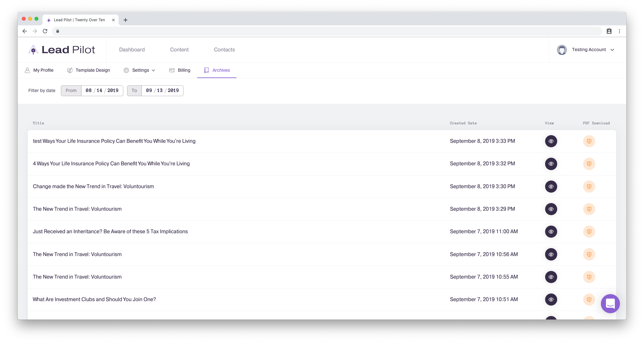This screenshot has width=644, height=343.
Task: Go to the Dashboard page
Action: [x=132, y=50]
